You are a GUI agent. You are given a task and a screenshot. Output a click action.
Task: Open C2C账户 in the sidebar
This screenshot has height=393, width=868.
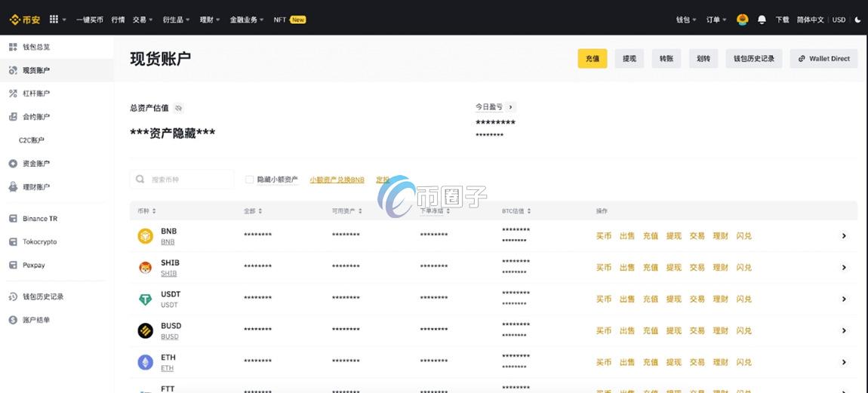(x=32, y=140)
